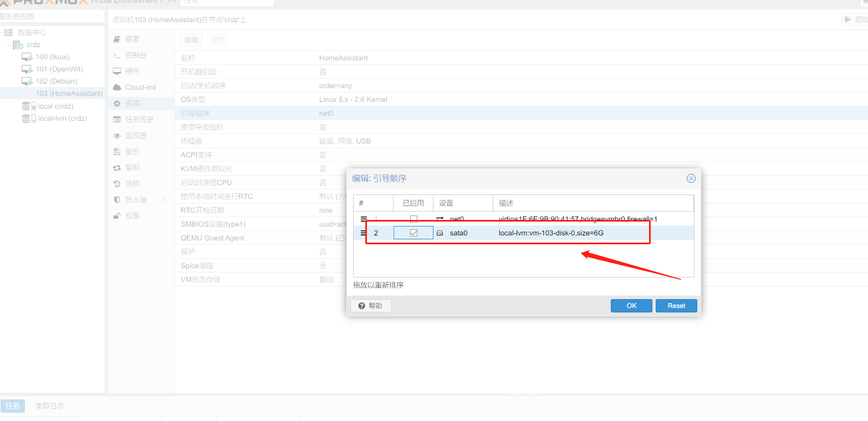
Task: Confirm boot order with OK button
Action: point(631,306)
